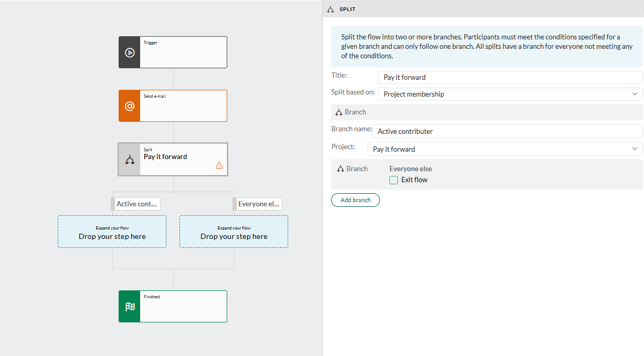Click the Title input field
Viewport: 644px width, 356px height.
[510, 77]
